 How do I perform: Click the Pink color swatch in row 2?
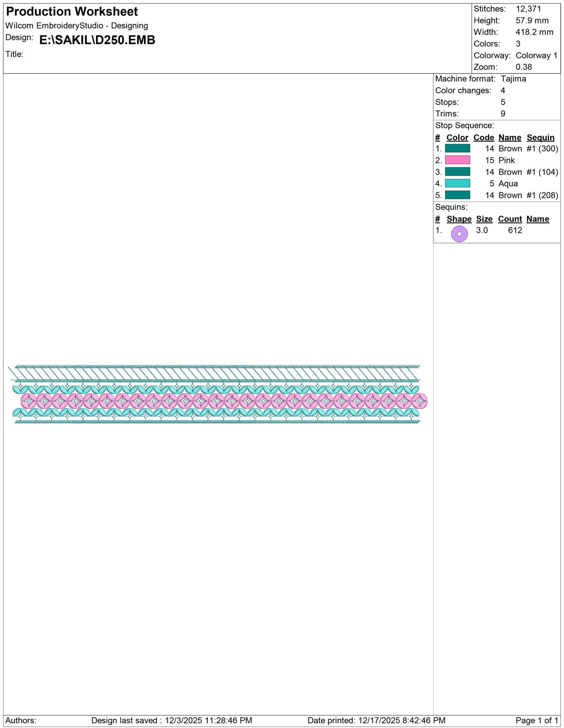[457, 160]
